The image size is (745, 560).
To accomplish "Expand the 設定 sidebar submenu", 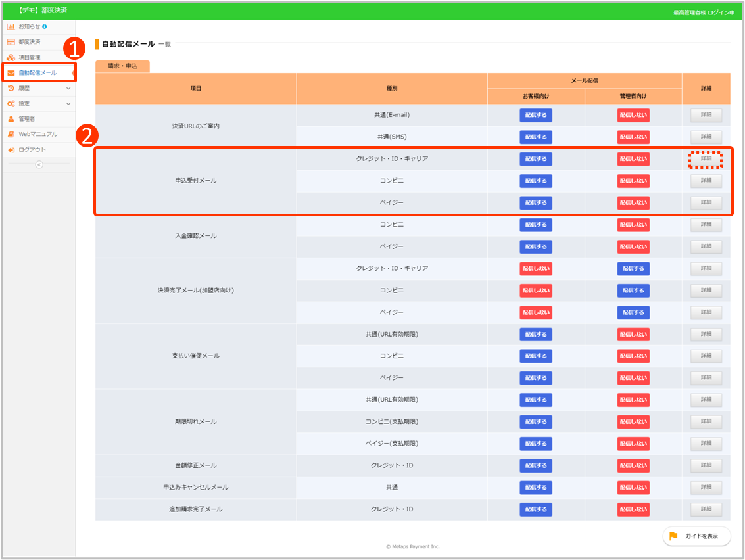I will (x=68, y=103).
